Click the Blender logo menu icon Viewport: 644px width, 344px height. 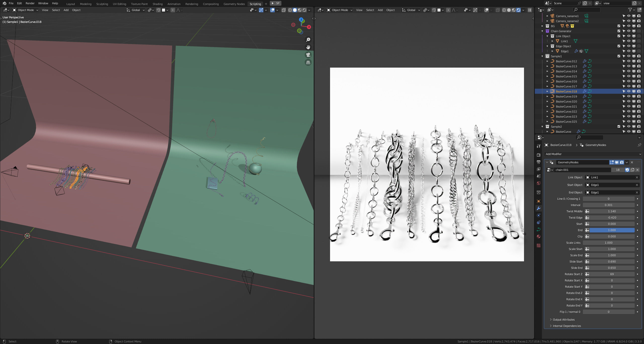[4, 3]
